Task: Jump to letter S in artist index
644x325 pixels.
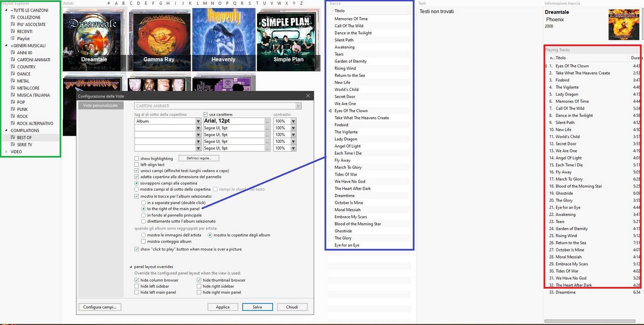Action: click(250, 4)
